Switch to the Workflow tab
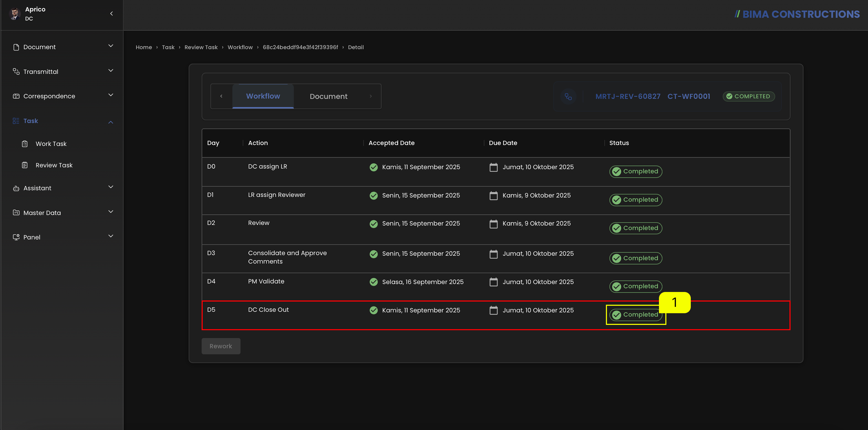Viewport: 868px width, 430px height. pos(263,96)
